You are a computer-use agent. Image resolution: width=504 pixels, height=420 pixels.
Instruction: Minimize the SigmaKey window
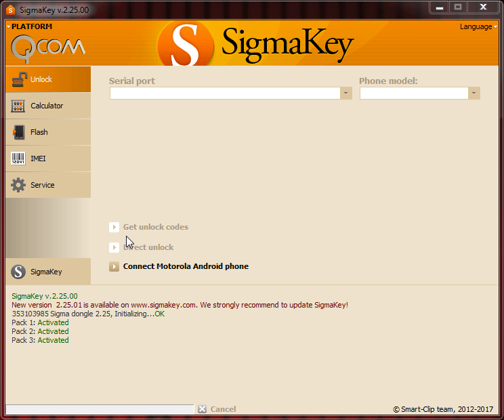(440, 7)
